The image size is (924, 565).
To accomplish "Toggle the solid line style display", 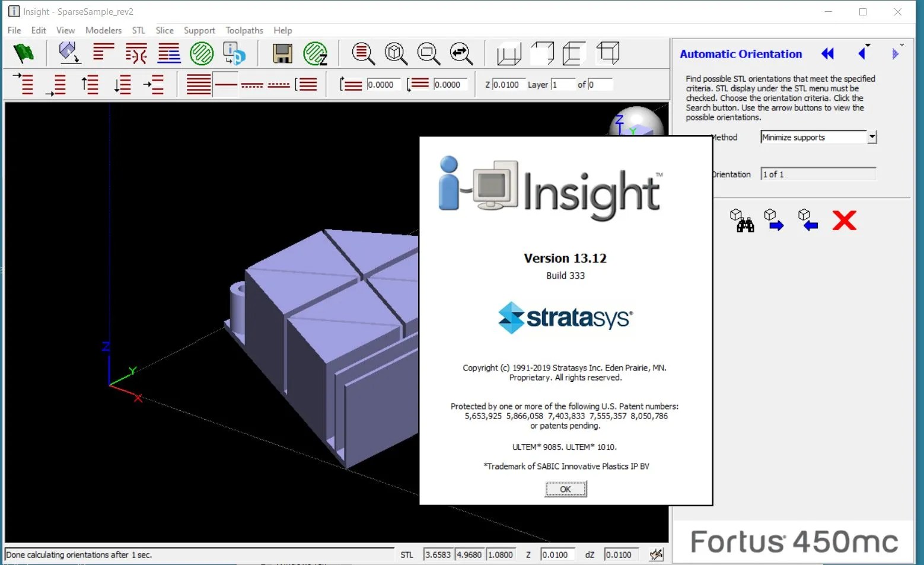I will [x=226, y=84].
